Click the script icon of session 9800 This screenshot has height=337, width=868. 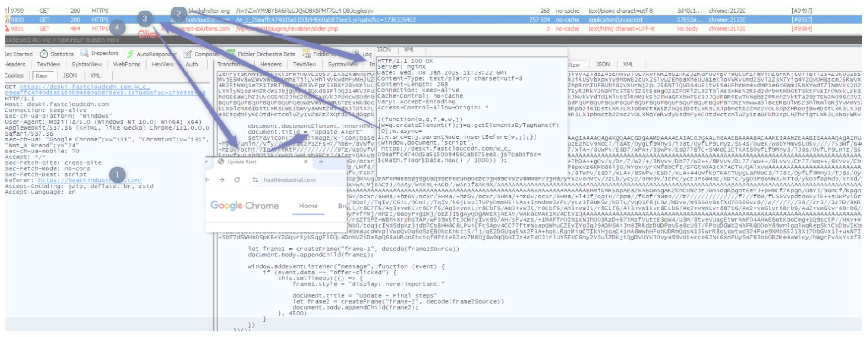pos(7,20)
